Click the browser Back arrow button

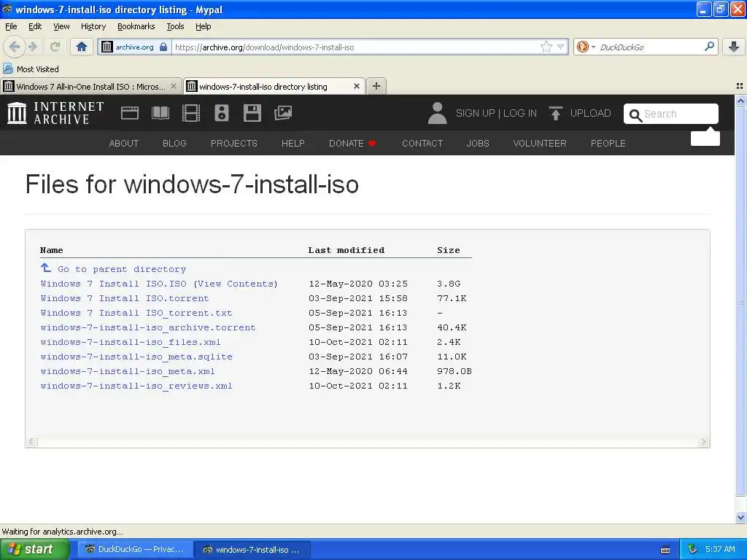pyautogui.click(x=14, y=47)
